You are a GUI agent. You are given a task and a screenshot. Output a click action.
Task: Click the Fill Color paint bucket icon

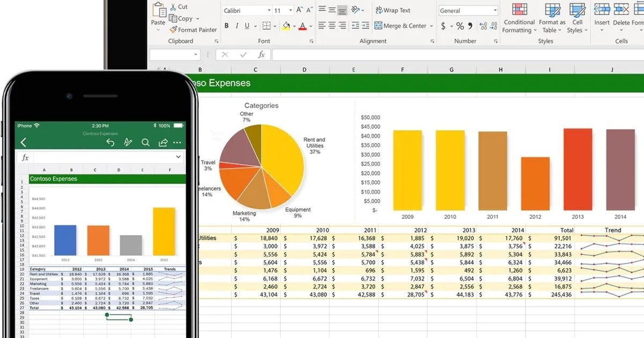286,26
